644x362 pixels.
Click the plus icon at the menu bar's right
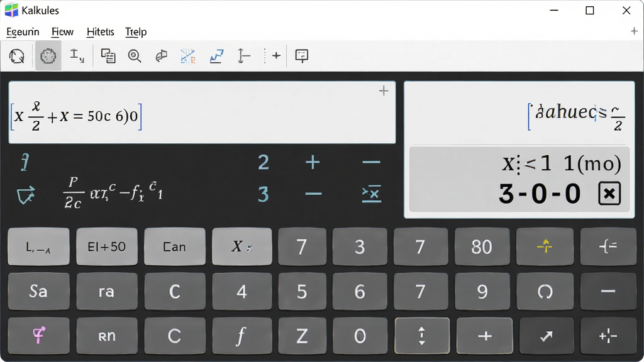point(634,31)
